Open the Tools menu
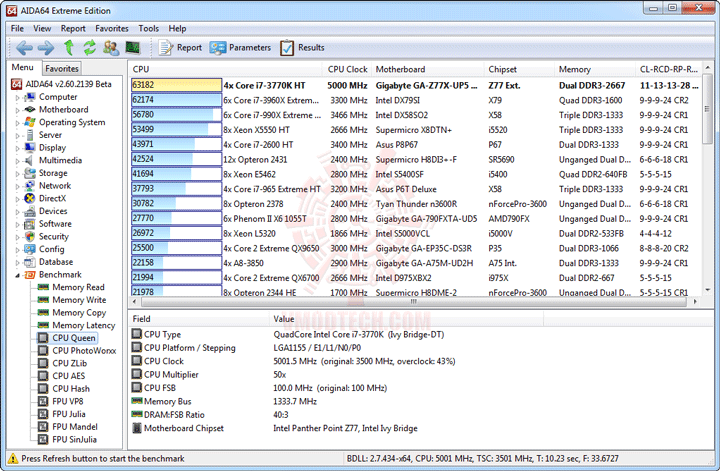The image size is (720, 471). click(148, 28)
